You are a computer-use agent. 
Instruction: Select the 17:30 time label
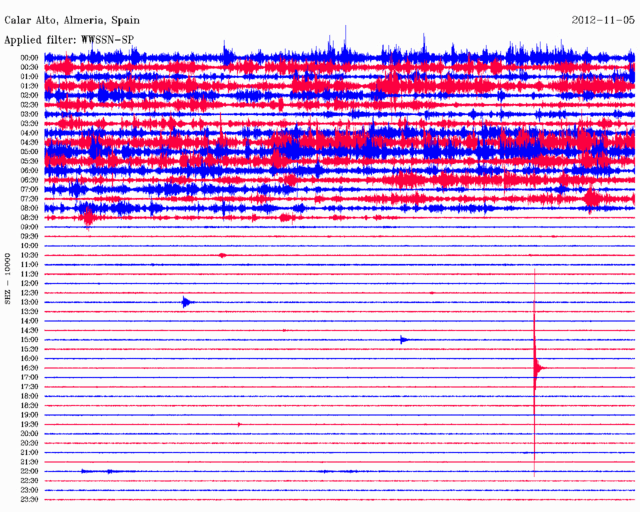point(29,387)
